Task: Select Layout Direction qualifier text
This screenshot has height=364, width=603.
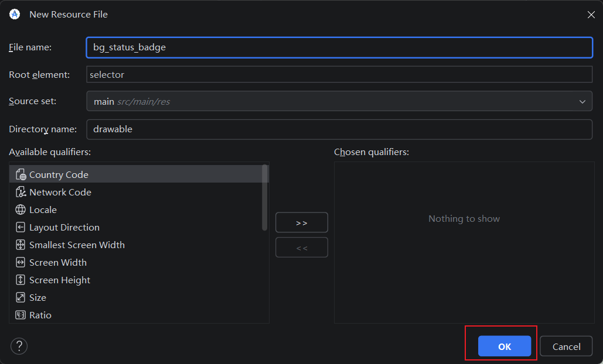Action: tap(64, 227)
